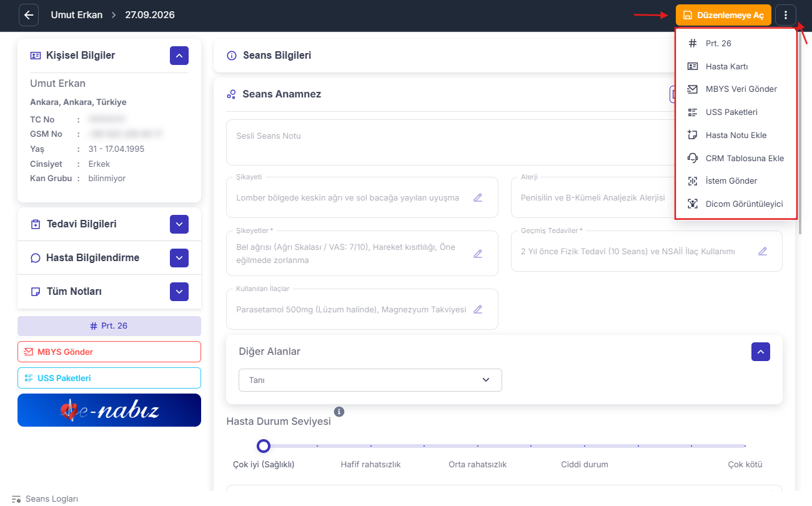Edit the Şikayeti field with its pencil icon
This screenshot has height=506, width=812.
coord(478,197)
